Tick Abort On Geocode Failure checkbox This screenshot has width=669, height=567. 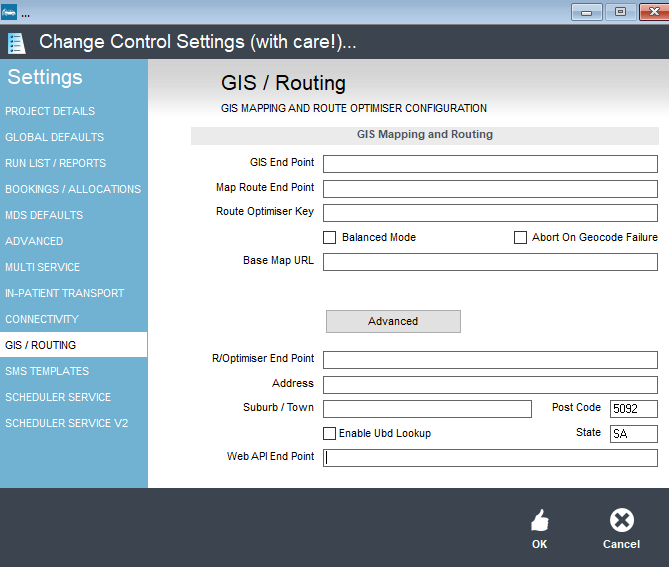(x=520, y=238)
